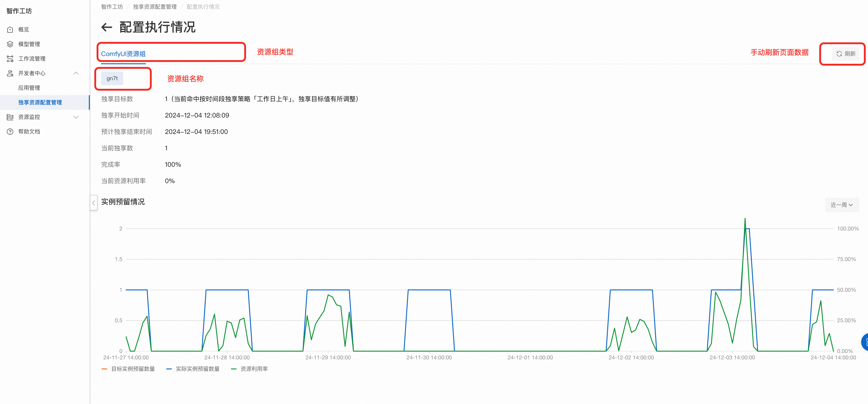Toggle 资源利用率 legend series
Screen dimensions: 868x404
[249, 369]
